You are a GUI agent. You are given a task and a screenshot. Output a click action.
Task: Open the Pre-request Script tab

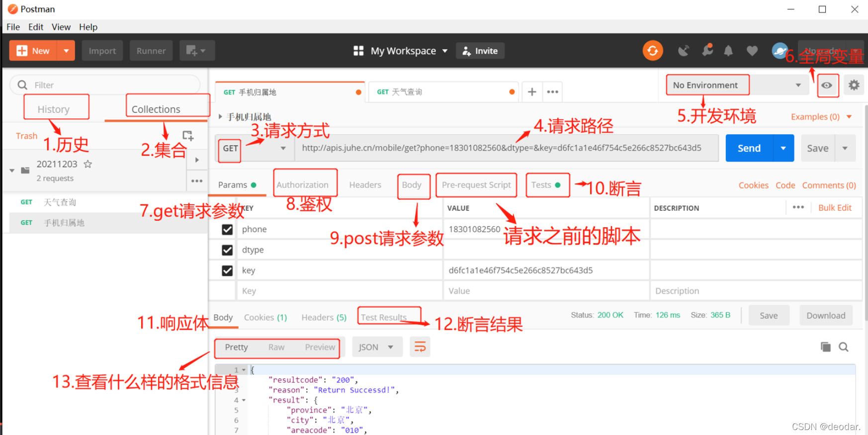pos(476,185)
